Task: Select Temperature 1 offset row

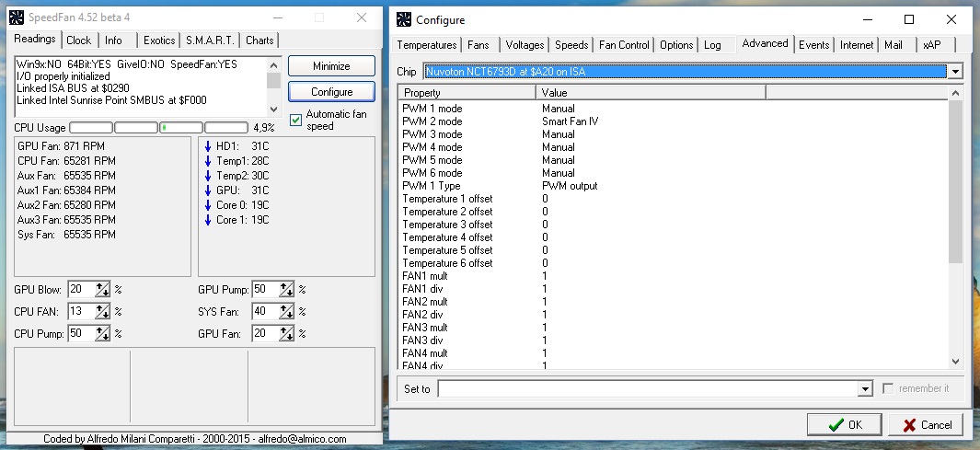Action: click(674, 199)
